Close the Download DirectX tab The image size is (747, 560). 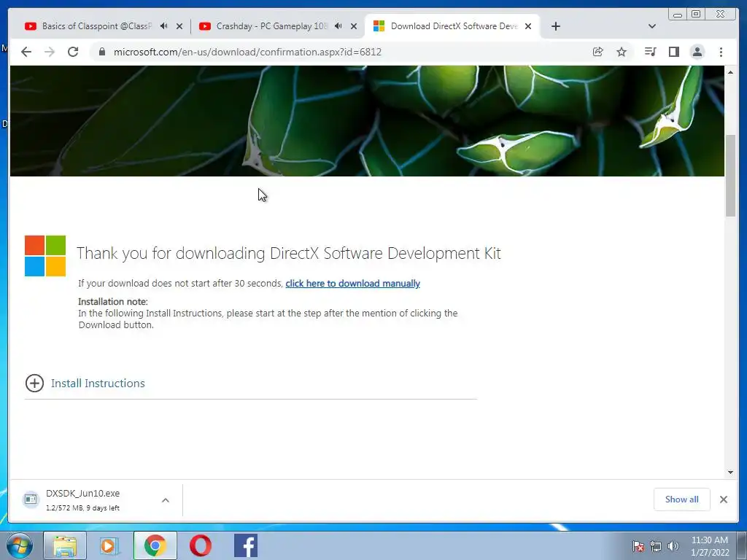528,26
